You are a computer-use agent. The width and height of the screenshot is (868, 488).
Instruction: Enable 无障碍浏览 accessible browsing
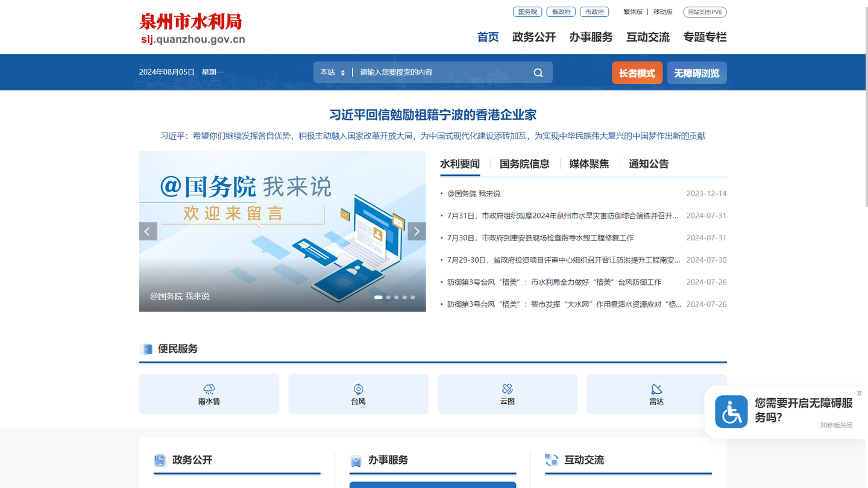697,73
